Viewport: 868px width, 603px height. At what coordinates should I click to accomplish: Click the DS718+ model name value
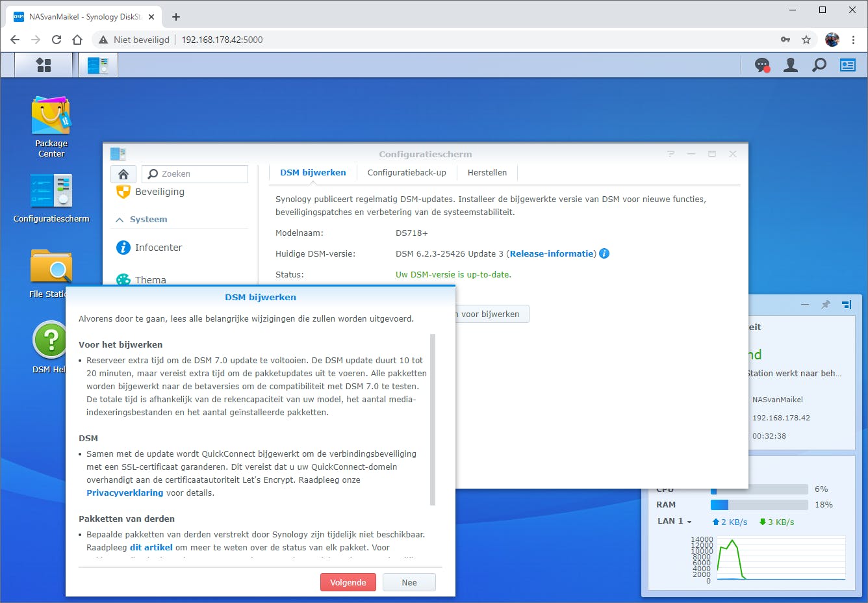point(412,233)
